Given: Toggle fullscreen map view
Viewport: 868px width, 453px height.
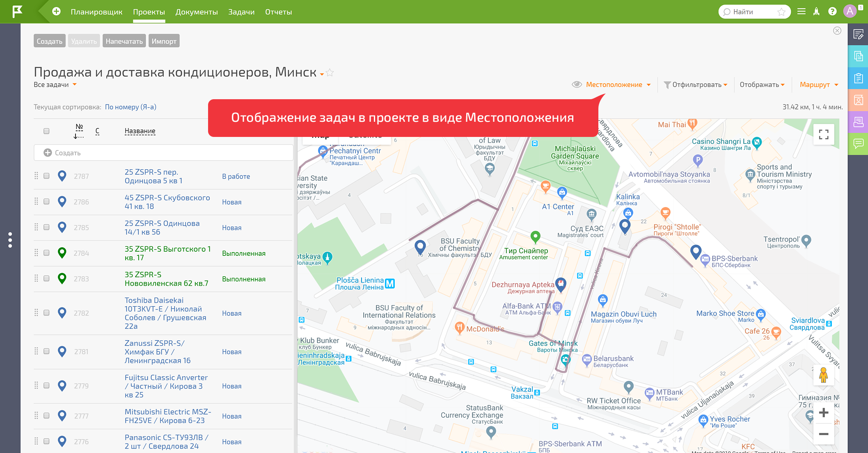Looking at the screenshot, I should [824, 134].
